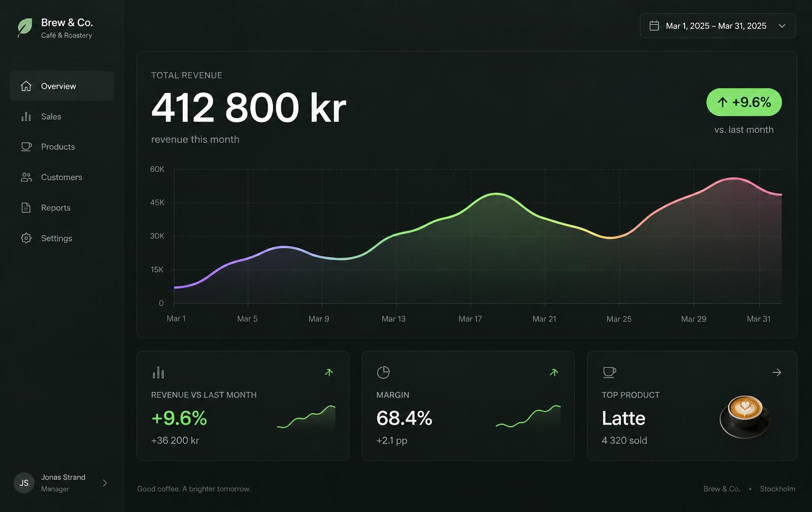Screen dimensions: 812x512
Task: Click the 412 800 kr revenue total
Action: (249, 108)
